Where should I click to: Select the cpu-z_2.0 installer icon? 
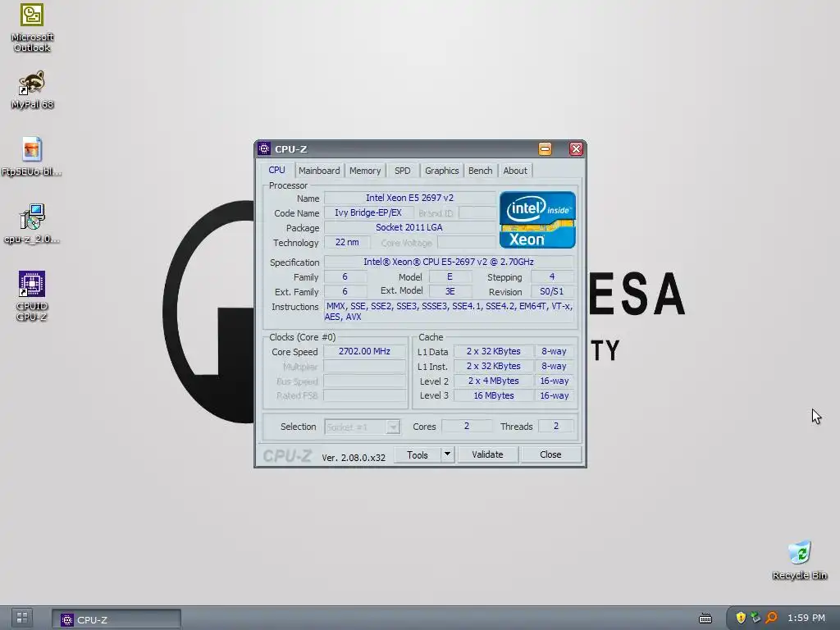pos(32,223)
